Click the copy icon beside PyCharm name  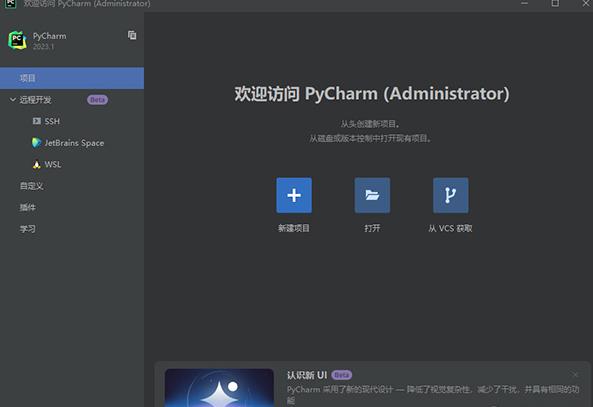[x=132, y=35]
